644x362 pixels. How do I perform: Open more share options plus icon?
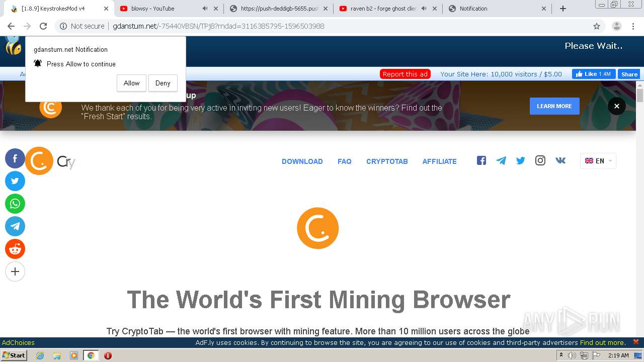[x=15, y=271]
